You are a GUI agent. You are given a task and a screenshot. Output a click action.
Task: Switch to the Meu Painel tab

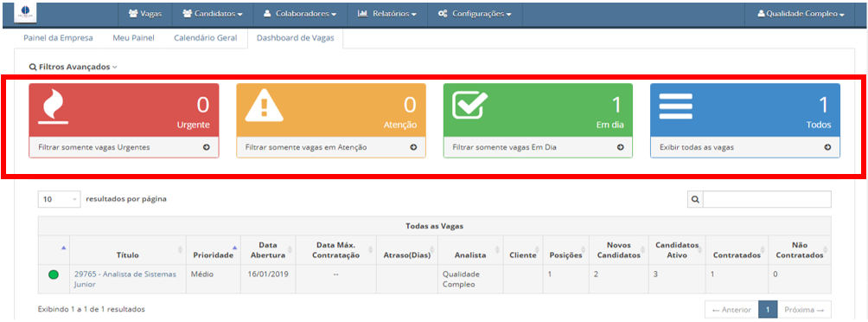(x=133, y=38)
